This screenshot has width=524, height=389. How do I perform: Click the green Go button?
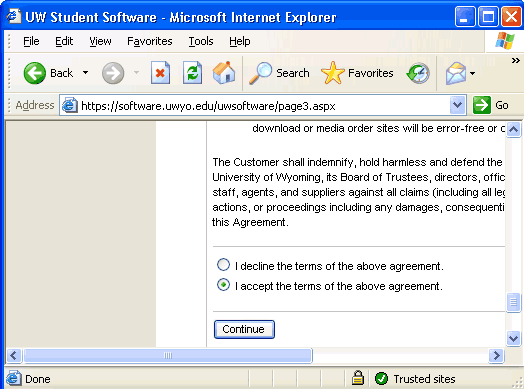pos(491,105)
